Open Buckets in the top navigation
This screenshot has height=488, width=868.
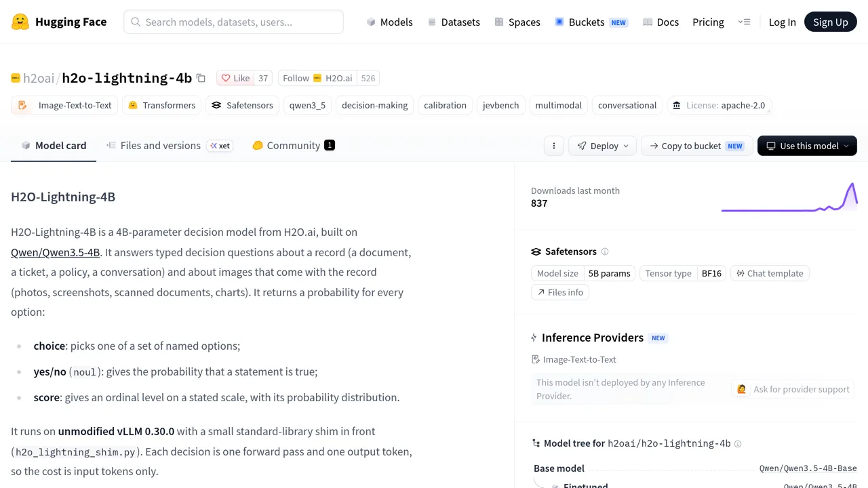coord(591,22)
